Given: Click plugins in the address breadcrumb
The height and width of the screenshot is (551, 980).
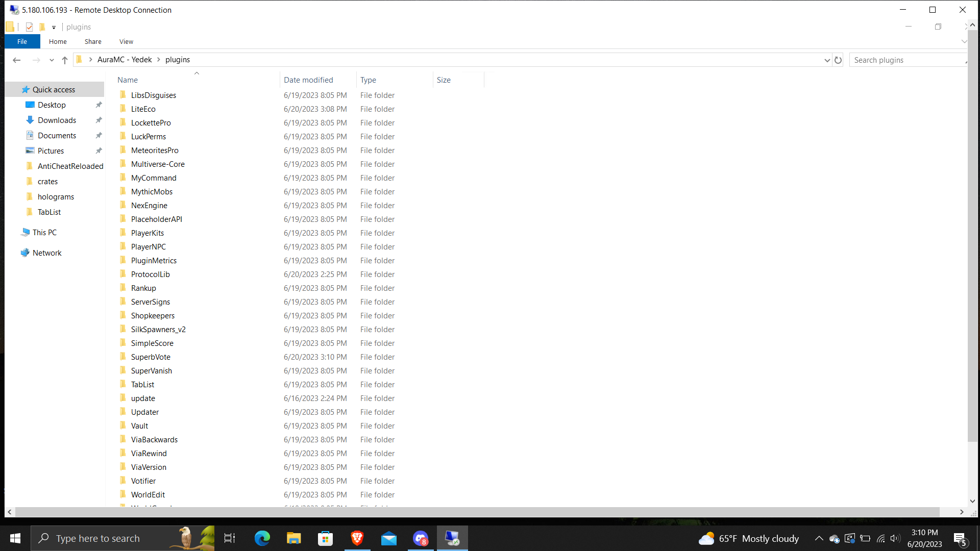Looking at the screenshot, I should click(178, 60).
